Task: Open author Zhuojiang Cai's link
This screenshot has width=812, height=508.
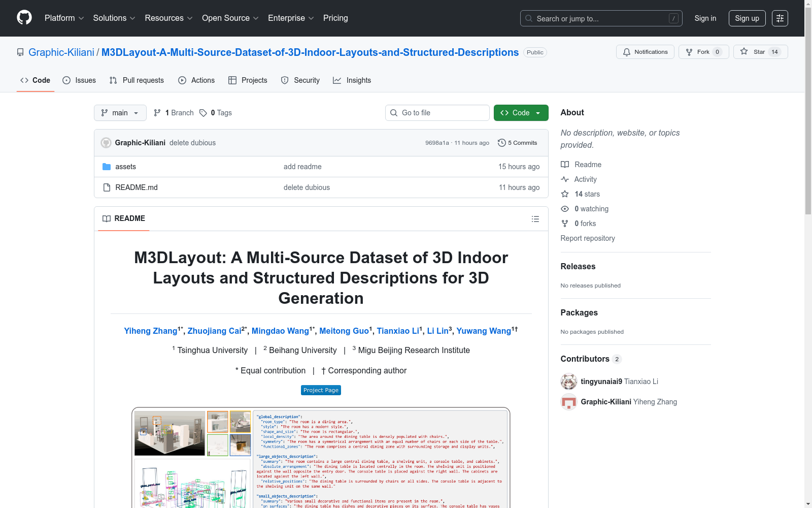Action: point(215,331)
